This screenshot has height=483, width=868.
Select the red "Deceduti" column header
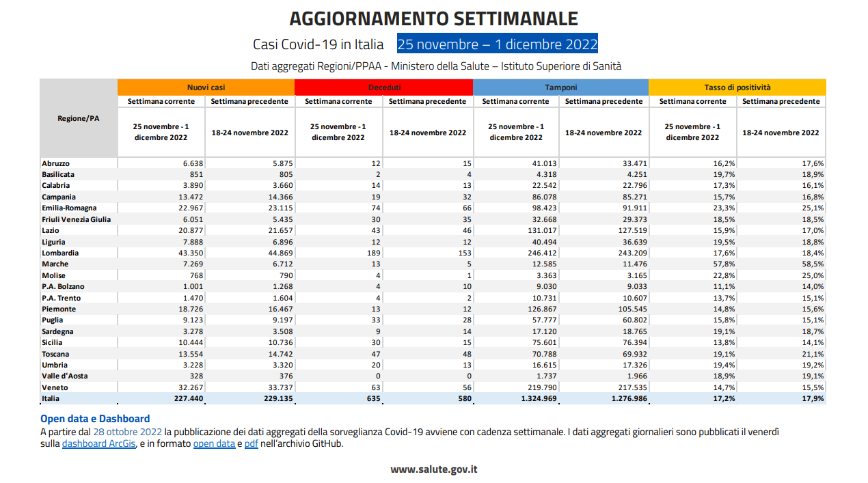click(384, 87)
